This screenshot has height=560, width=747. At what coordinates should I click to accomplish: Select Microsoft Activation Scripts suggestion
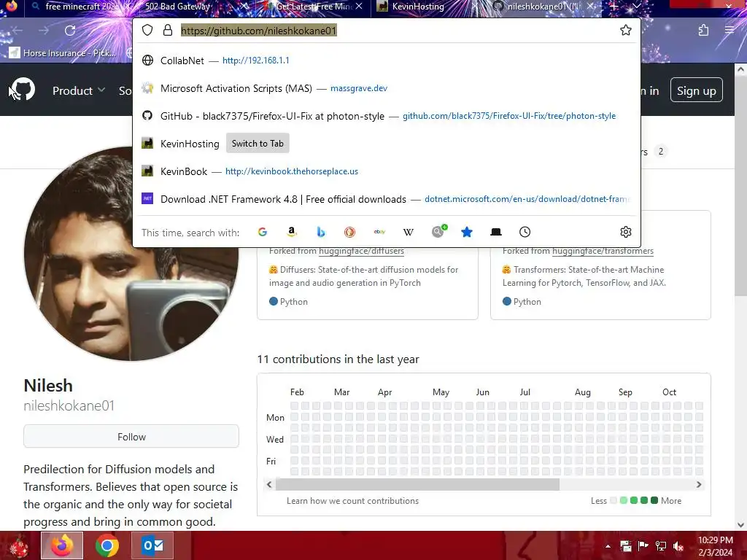click(387, 88)
